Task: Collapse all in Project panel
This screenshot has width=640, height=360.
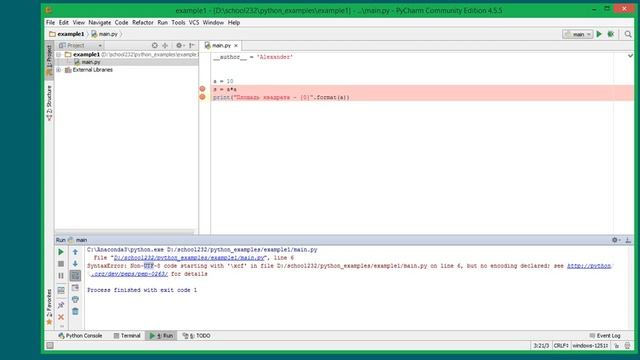Action: 165,46
